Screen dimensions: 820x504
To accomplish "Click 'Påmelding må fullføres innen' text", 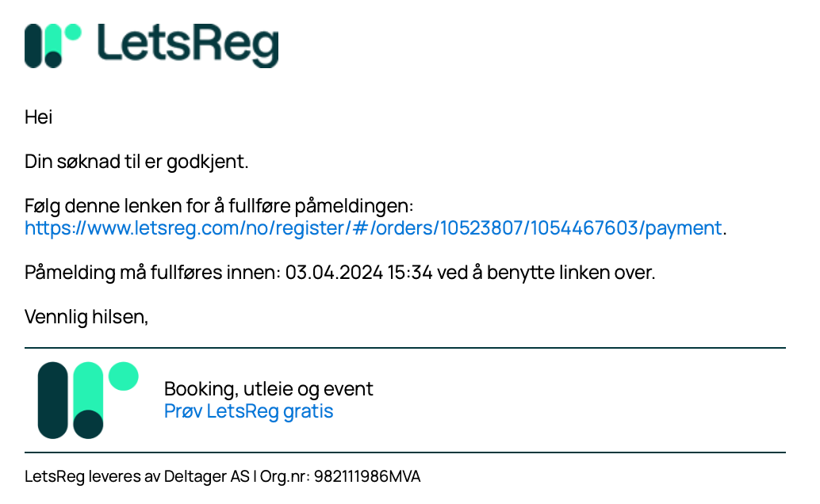I will (153, 273).
